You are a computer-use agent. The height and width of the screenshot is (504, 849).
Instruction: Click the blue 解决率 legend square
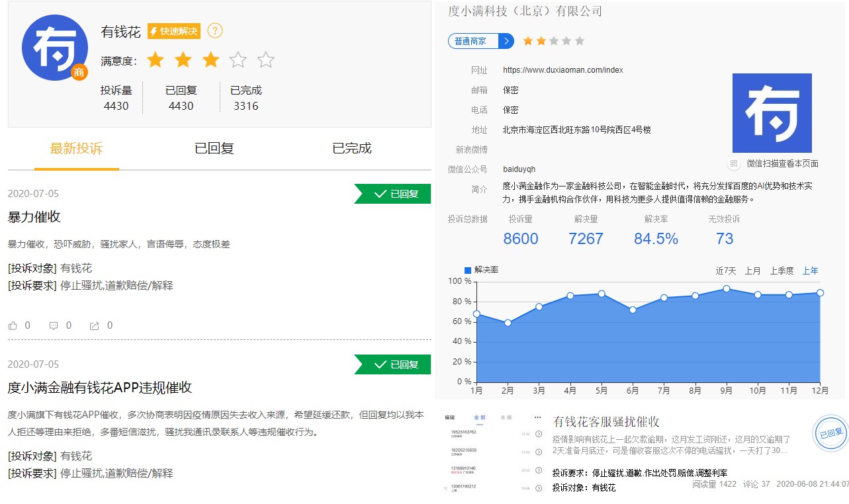(x=468, y=270)
